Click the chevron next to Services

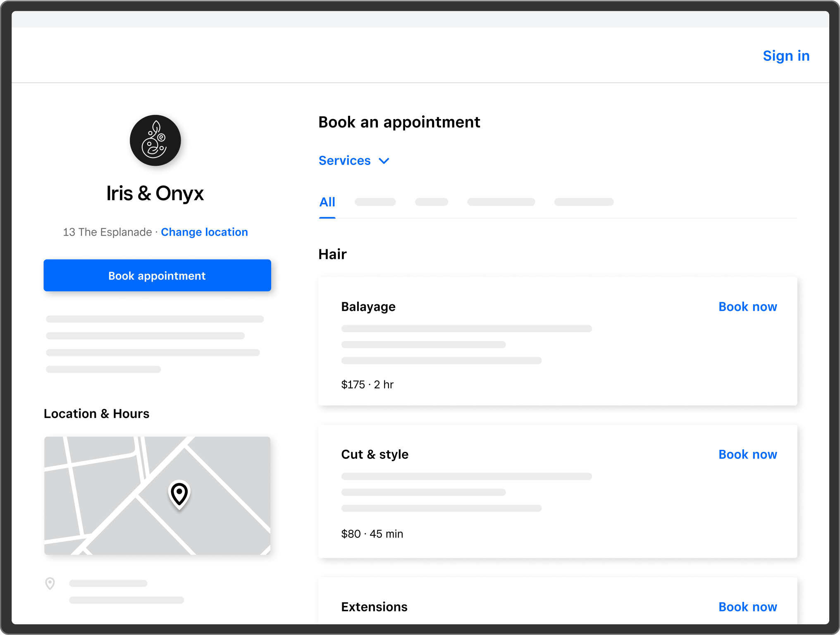[x=384, y=161]
